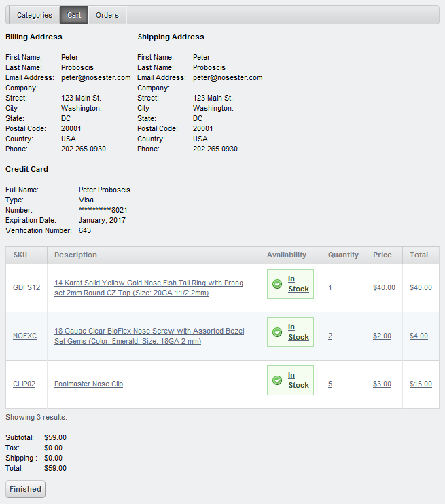Viewport: 445px width, 504px height.
Task: Click quantity 2 in NOFXC row
Action: pos(330,336)
